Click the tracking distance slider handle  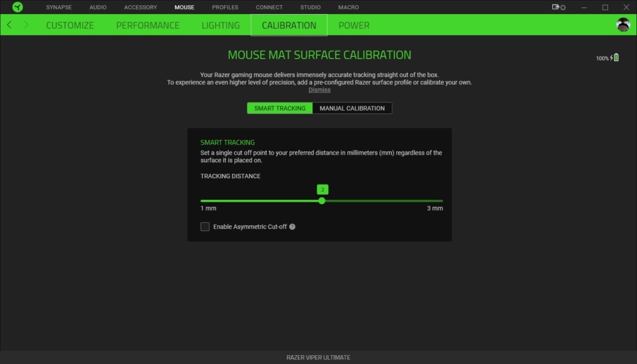coord(322,200)
